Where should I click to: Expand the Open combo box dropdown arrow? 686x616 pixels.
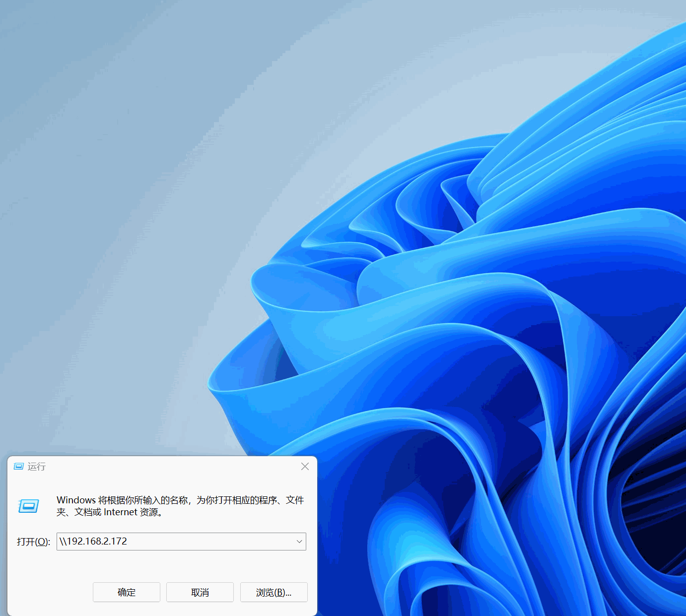[x=299, y=542]
